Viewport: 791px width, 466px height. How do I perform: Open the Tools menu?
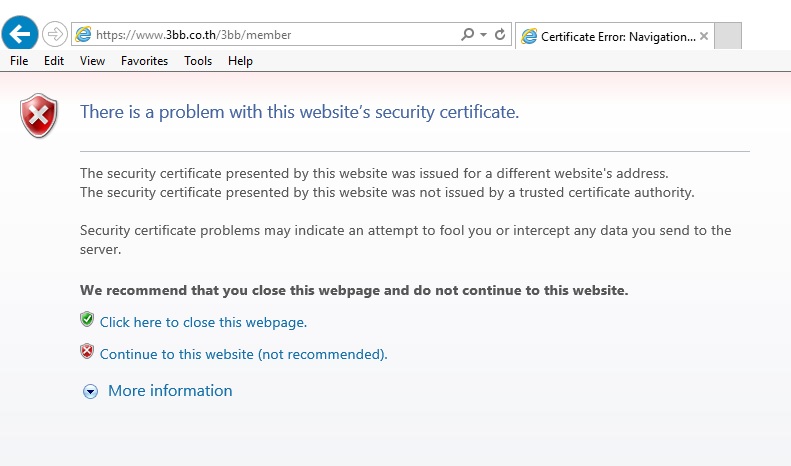pos(198,61)
